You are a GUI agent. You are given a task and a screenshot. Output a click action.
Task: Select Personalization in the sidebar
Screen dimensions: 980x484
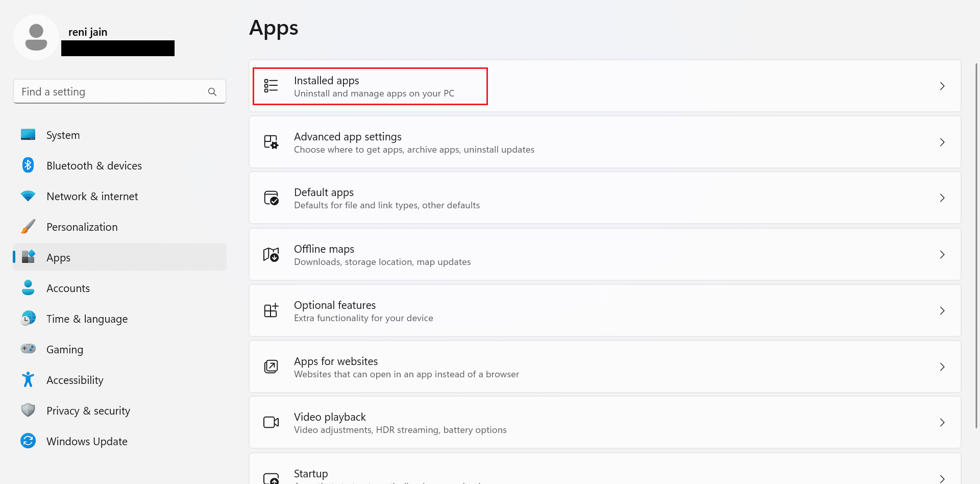click(120, 227)
